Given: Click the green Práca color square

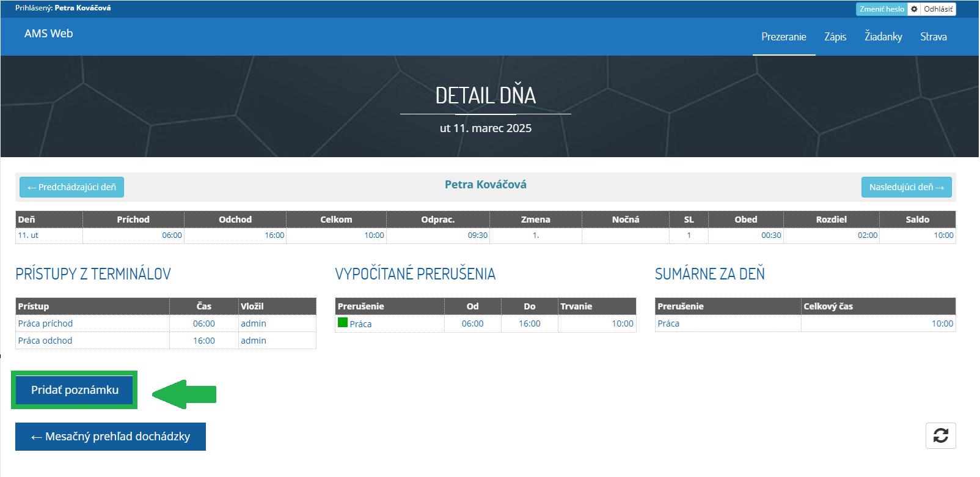Looking at the screenshot, I should pos(343,322).
